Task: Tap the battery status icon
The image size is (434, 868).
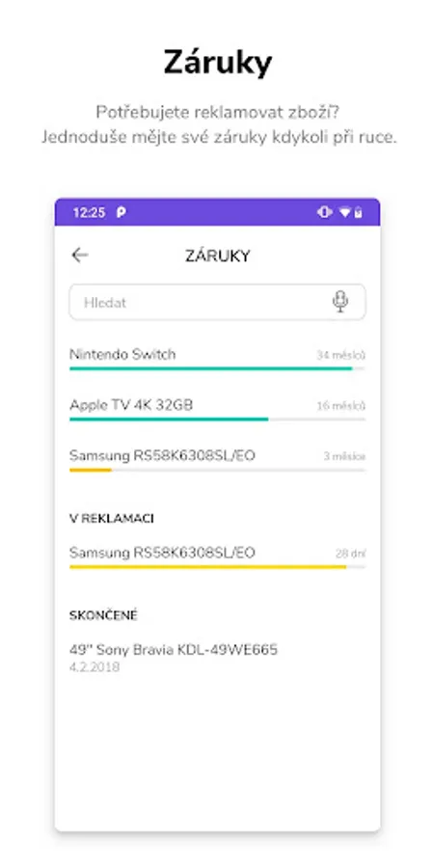Action: click(x=358, y=212)
